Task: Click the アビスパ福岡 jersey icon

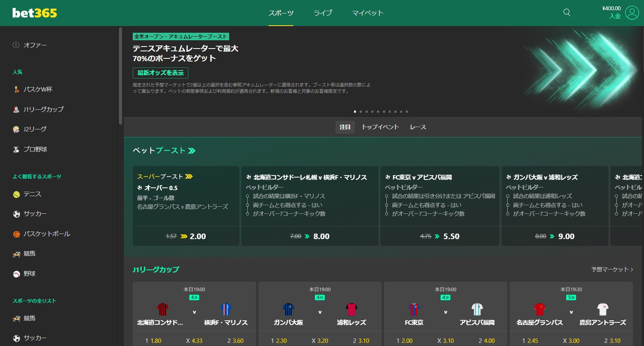Action: point(477,309)
